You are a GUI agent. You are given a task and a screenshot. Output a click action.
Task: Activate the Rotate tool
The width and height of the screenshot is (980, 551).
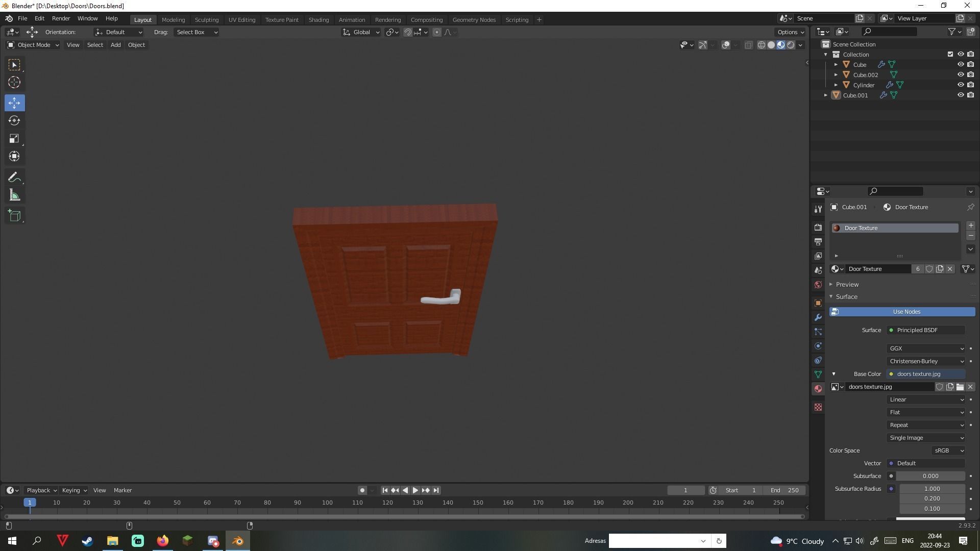coord(14,120)
